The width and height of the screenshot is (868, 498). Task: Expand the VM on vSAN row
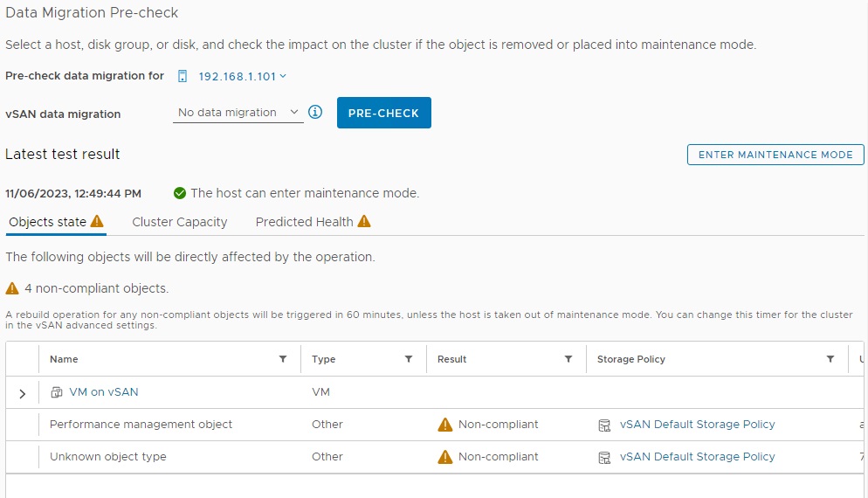tap(23, 393)
